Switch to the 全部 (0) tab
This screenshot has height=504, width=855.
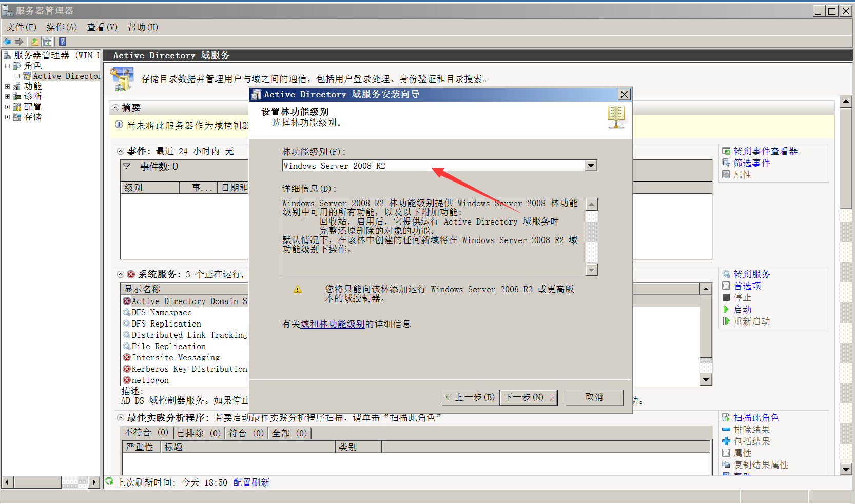point(289,433)
